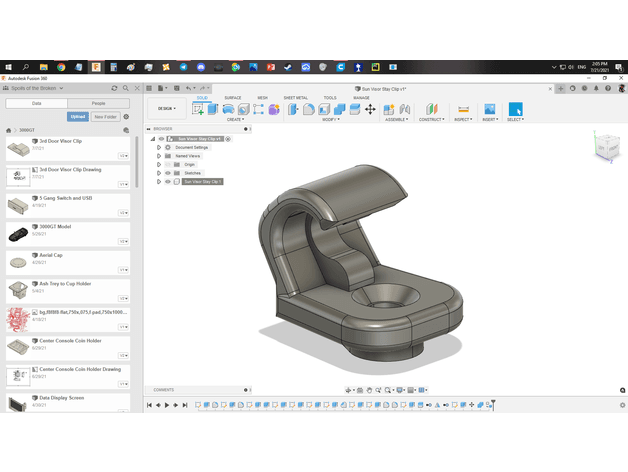Jump to timeline beginning
The image size is (628, 472).
[x=149, y=405]
